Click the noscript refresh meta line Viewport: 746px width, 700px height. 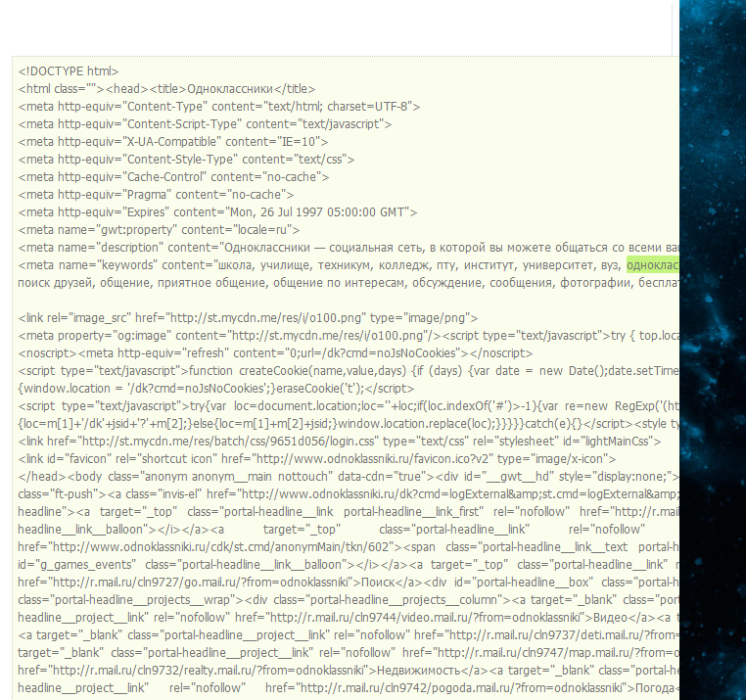[275, 353]
